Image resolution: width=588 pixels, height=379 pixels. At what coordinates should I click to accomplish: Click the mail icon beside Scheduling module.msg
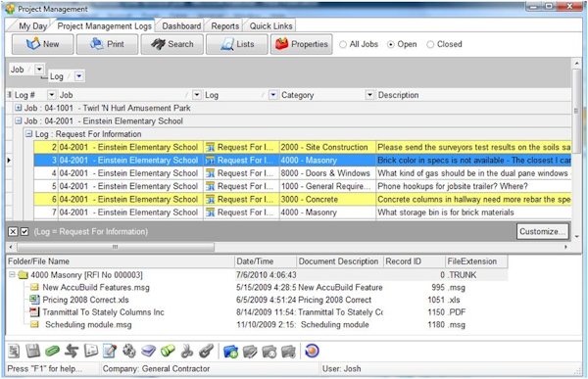(34, 324)
